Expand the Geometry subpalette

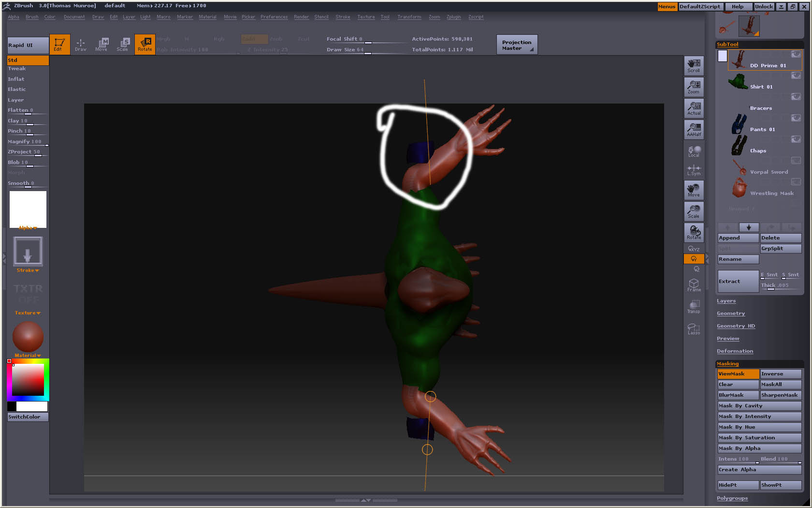[x=731, y=314]
